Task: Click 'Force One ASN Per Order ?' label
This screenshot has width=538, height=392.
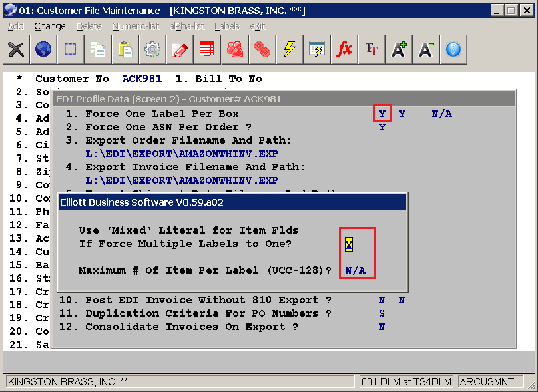Action: (168, 127)
